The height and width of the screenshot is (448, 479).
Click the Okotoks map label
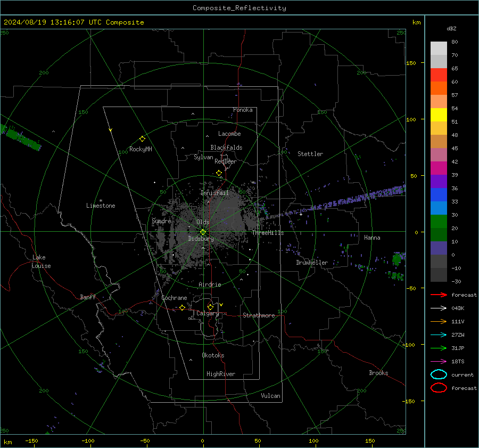tap(213, 355)
